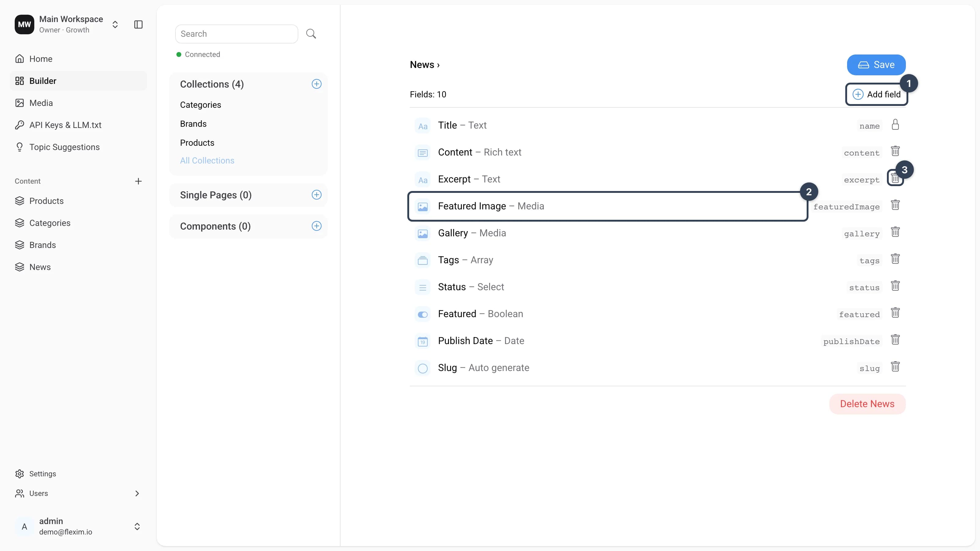Click the select icon for Status field
This screenshot has height=551, width=980.
[x=423, y=287]
